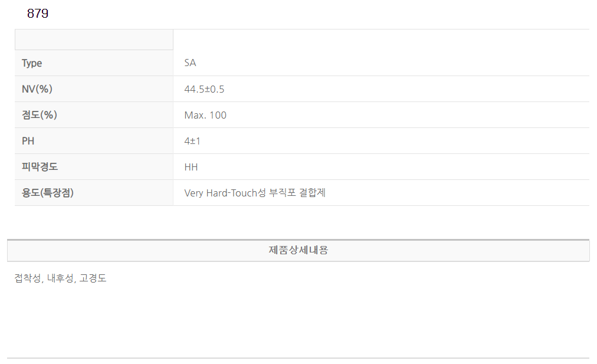Click the 879 product title

38,14
